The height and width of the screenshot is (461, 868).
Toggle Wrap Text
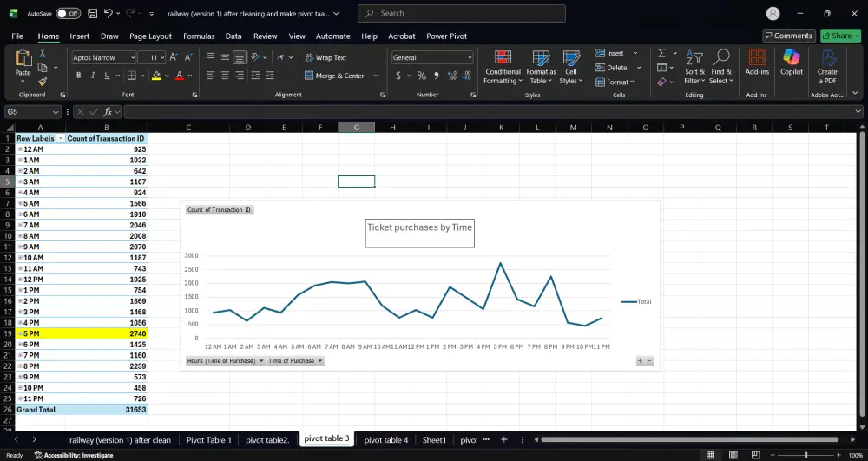[326, 57]
